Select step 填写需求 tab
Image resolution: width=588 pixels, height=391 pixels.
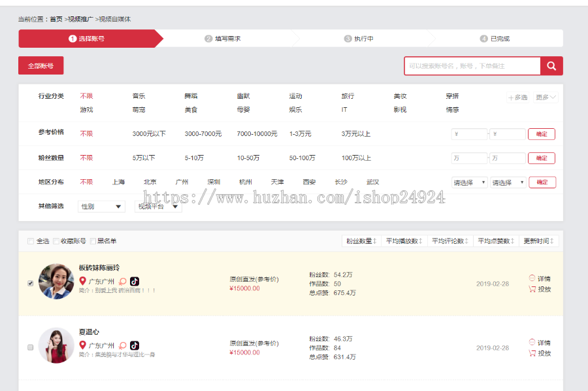(x=227, y=39)
